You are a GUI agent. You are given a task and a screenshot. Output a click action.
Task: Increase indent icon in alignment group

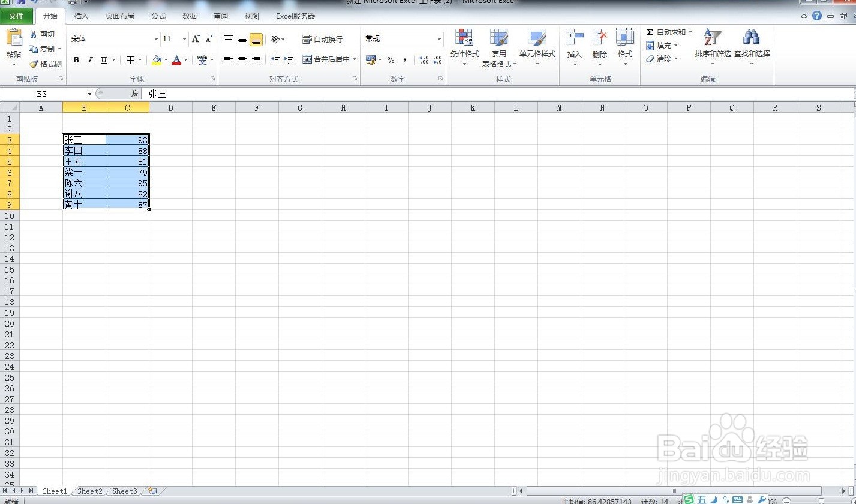(x=289, y=59)
